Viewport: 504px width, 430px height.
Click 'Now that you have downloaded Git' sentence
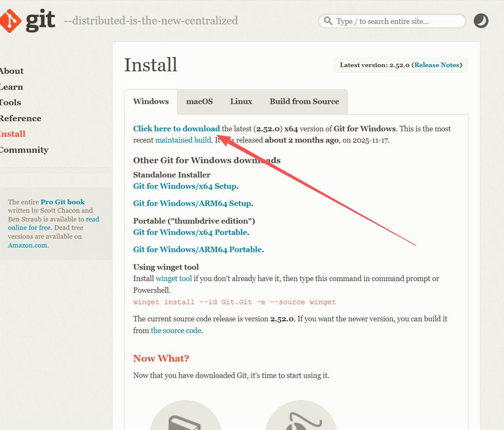tap(231, 375)
